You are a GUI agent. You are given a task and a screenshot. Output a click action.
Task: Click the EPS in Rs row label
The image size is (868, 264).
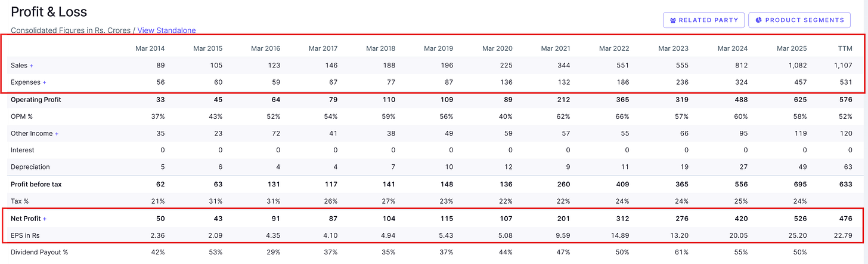click(26, 235)
